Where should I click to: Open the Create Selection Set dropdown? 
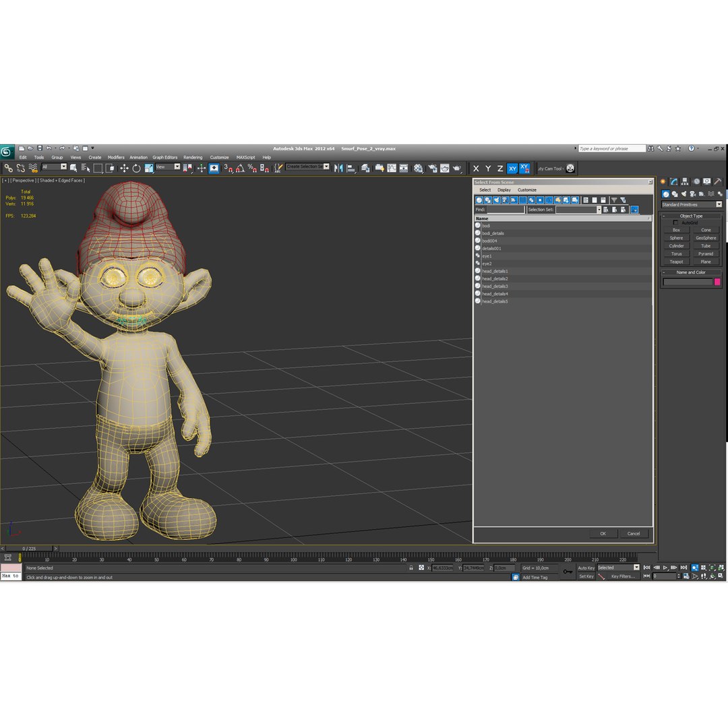coord(308,166)
